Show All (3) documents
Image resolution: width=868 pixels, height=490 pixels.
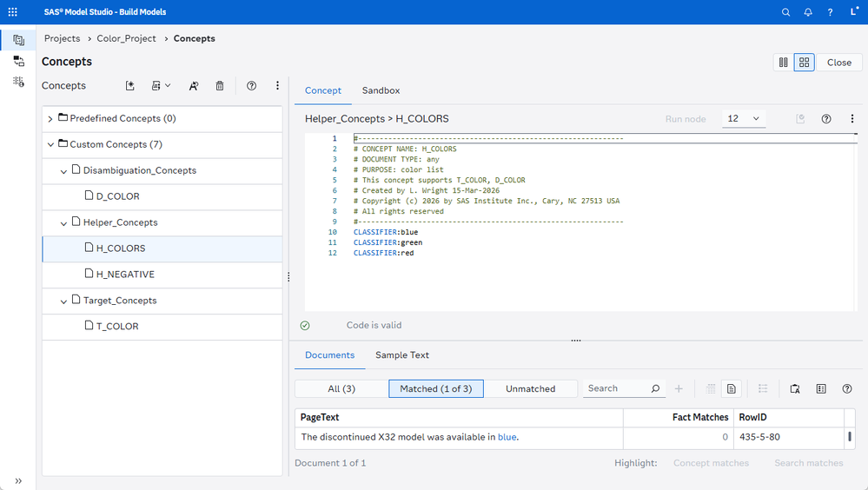click(x=341, y=388)
